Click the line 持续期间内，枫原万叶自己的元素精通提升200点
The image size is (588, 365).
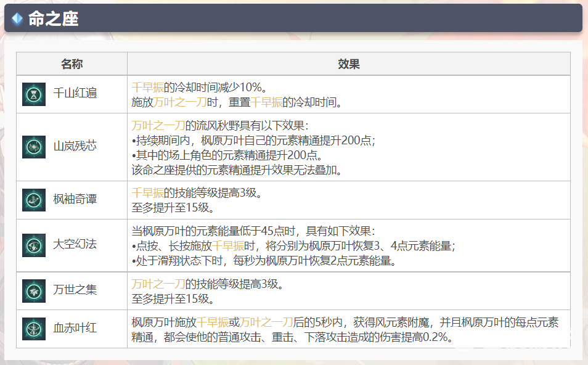click(253, 141)
